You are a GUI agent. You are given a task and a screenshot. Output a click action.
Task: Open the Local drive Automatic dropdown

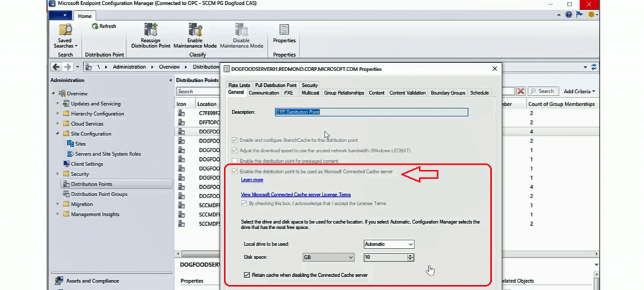[389, 244]
